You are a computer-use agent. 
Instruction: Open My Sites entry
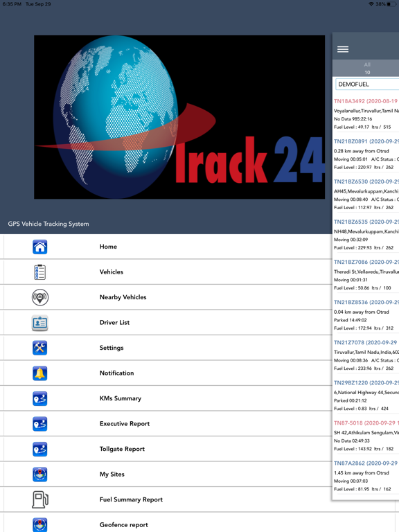pyautogui.click(x=166, y=474)
